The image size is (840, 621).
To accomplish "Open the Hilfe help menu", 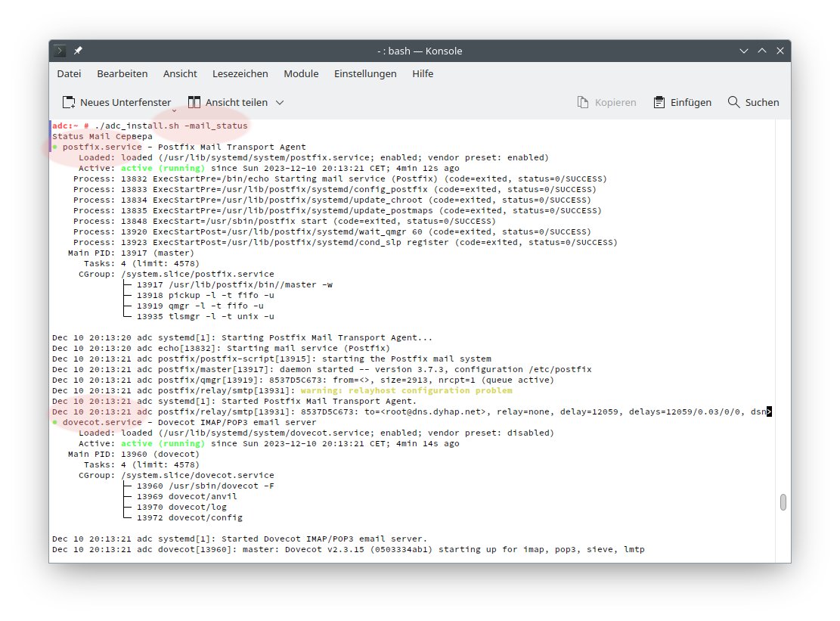I will pos(423,73).
